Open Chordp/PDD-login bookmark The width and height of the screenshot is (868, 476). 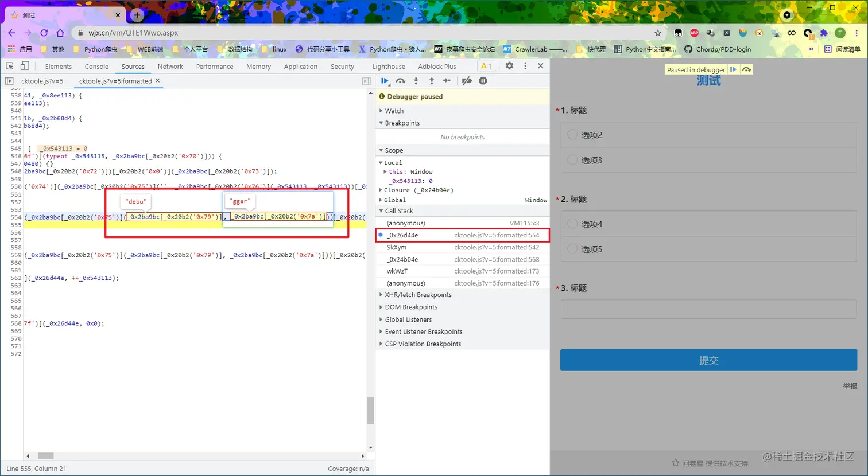(x=718, y=49)
